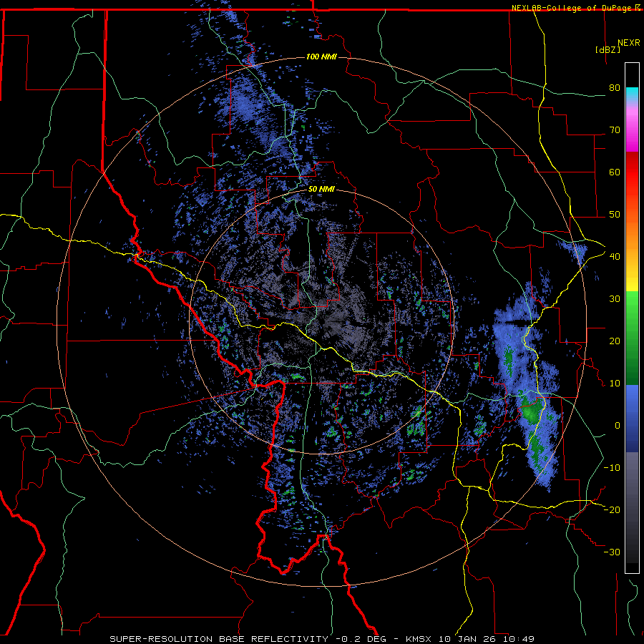This screenshot has width=644, height=644.
Task: Click the 100 NMI range ring label
Action: click(x=321, y=57)
